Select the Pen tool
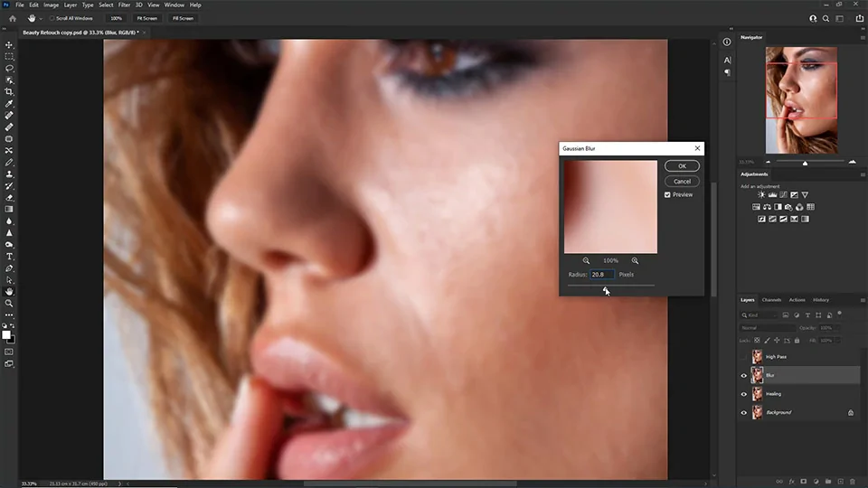 (x=9, y=268)
